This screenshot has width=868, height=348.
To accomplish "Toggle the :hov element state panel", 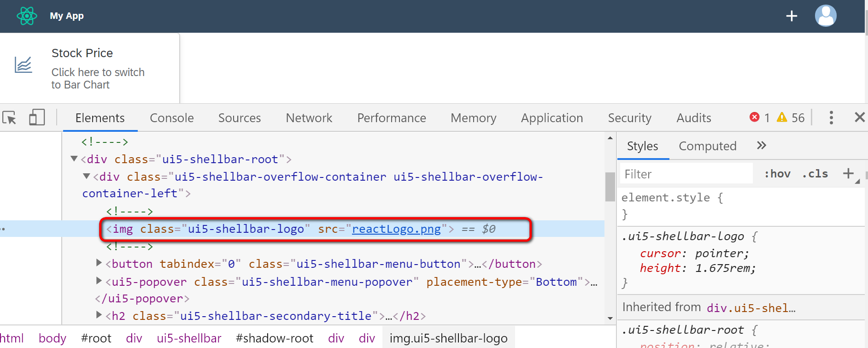I will pyautogui.click(x=777, y=174).
